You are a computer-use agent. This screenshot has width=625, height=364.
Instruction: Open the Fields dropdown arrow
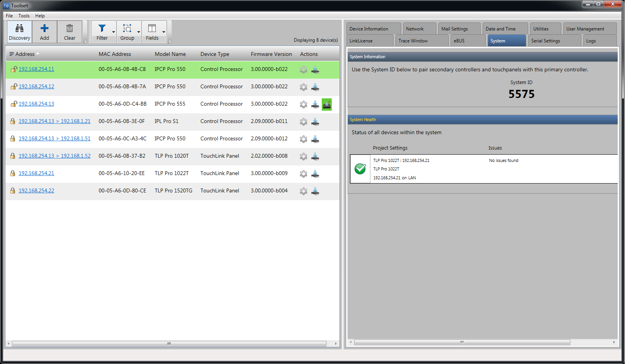tap(164, 32)
